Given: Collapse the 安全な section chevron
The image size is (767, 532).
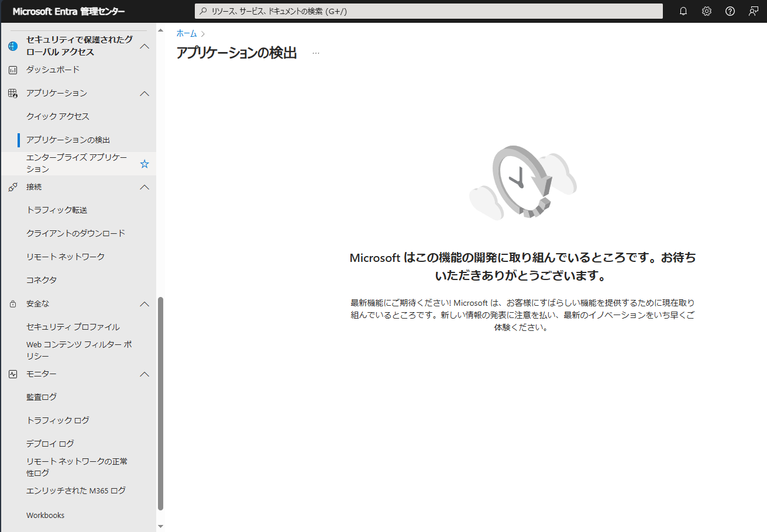Looking at the screenshot, I should 145,304.
